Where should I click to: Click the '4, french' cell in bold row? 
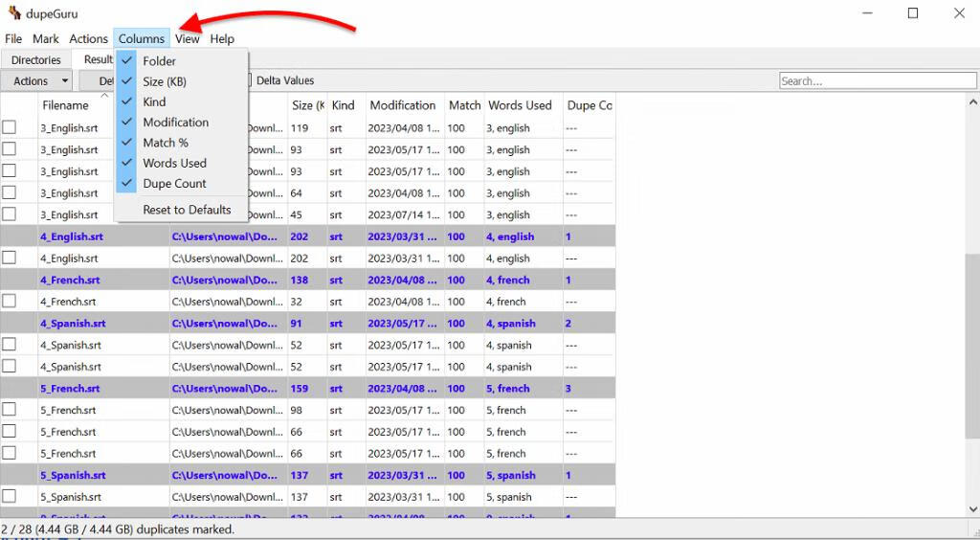[x=507, y=280]
